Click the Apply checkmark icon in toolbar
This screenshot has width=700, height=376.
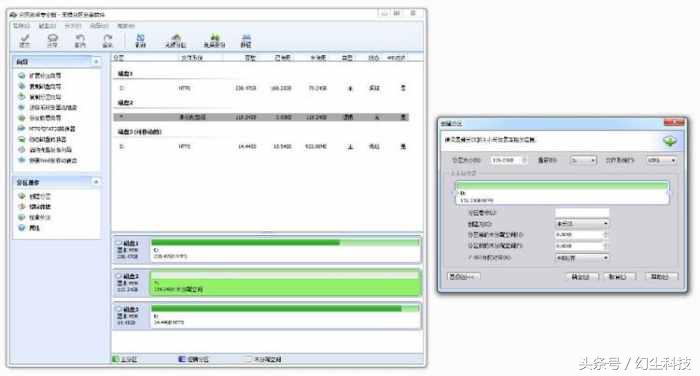[25, 41]
